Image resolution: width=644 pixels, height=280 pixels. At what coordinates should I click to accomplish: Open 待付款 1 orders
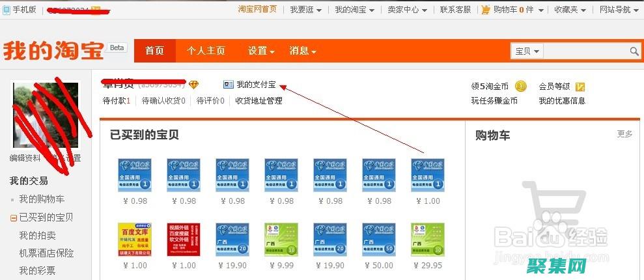tap(116, 100)
